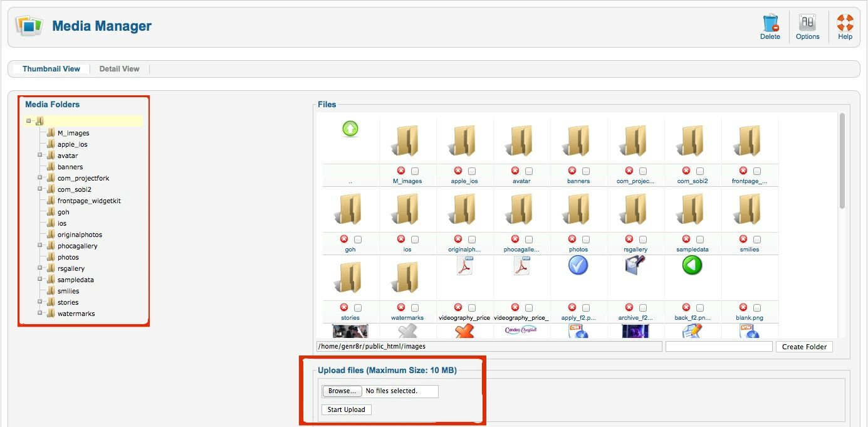Click the Files panel vertical scrollbar
868x427 pixels.
tap(842, 161)
